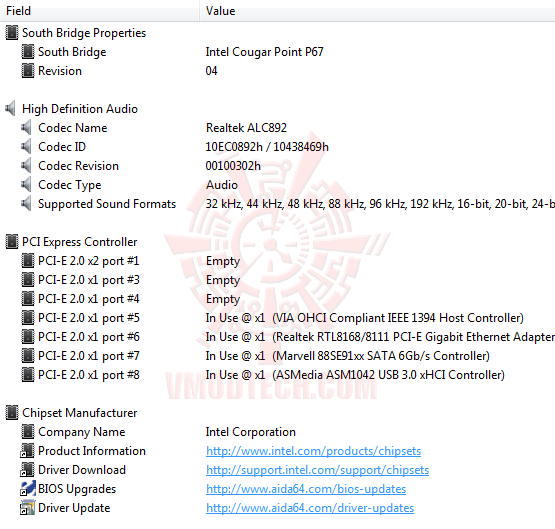This screenshot has height=529, width=555.
Task: Select the Company Name field label
Action: [x=82, y=432]
